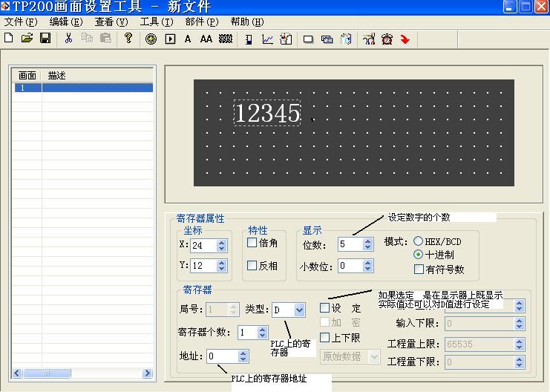Select the single 'A' text tool icon
The width and height of the screenshot is (550, 392).
[188, 39]
